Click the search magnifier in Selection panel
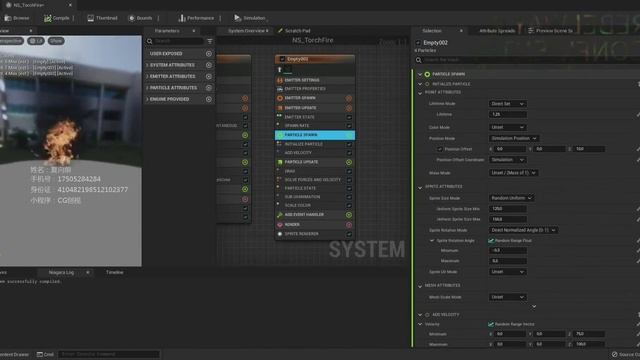 coord(418,60)
